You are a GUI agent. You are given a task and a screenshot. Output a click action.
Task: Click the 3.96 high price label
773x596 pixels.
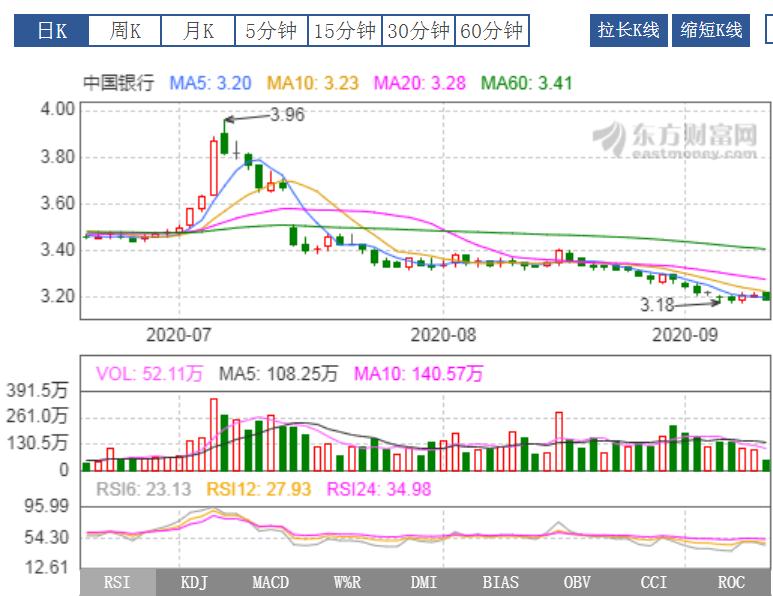(287, 115)
